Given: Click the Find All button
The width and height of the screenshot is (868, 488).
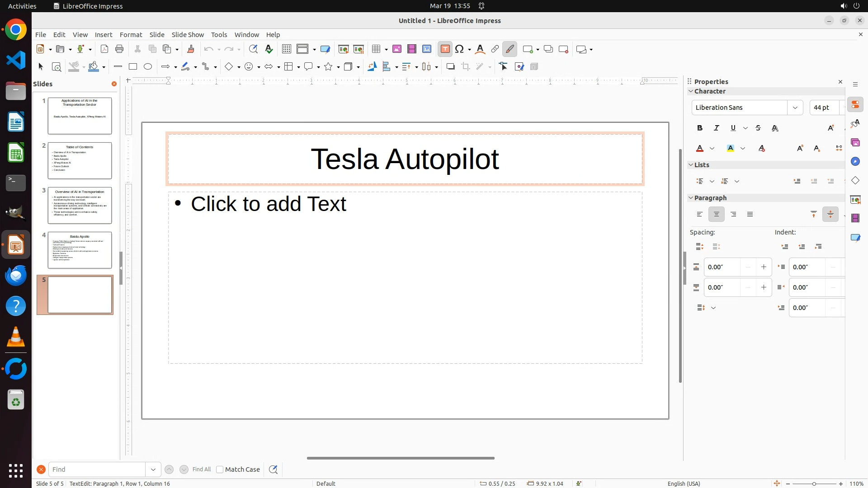Looking at the screenshot, I should click(201, 469).
